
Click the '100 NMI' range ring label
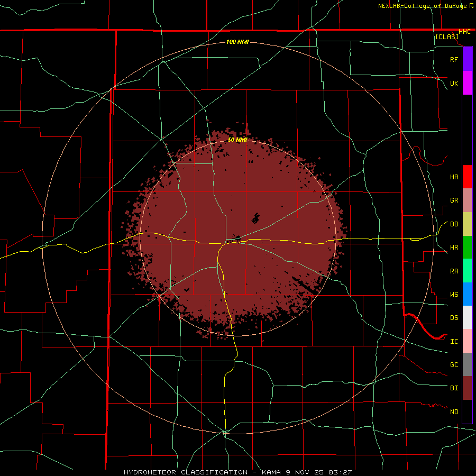point(237,42)
